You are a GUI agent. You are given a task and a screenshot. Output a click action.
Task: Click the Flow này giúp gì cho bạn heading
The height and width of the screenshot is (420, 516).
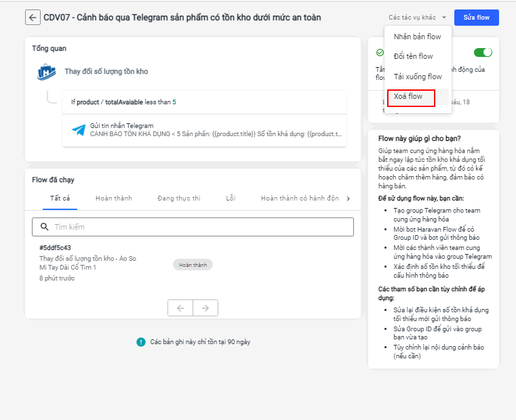(419, 138)
